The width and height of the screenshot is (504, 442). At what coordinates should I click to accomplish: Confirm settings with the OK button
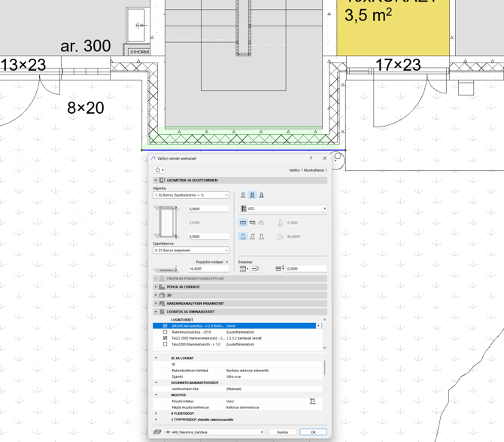pos(313,432)
